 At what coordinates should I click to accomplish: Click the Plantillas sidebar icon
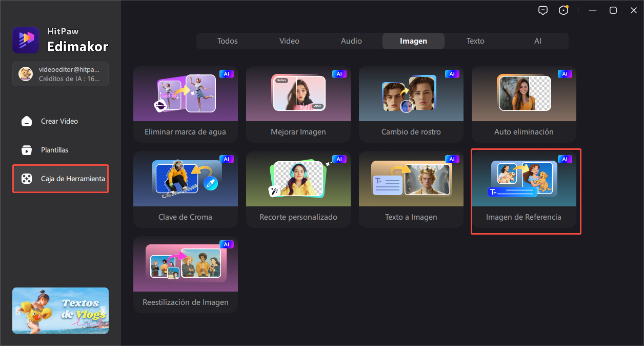click(x=26, y=150)
